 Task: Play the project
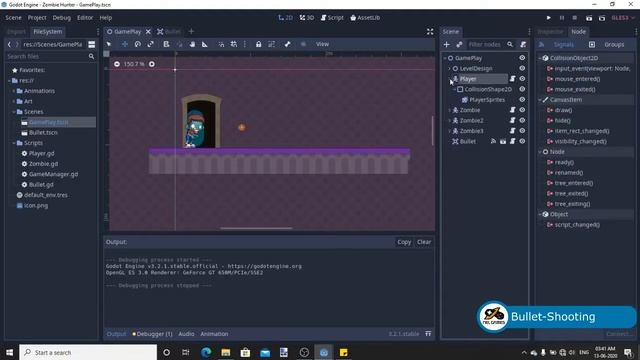point(549,18)
